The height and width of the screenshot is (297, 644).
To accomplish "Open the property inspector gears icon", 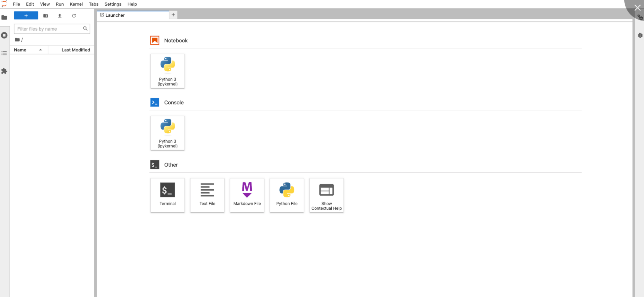I will [x=640, y=18].
